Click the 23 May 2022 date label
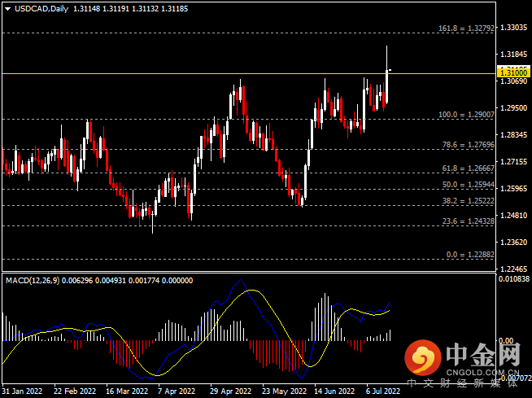Image resolution: width=532 pixels, height=398 pixels. [284, 391]
